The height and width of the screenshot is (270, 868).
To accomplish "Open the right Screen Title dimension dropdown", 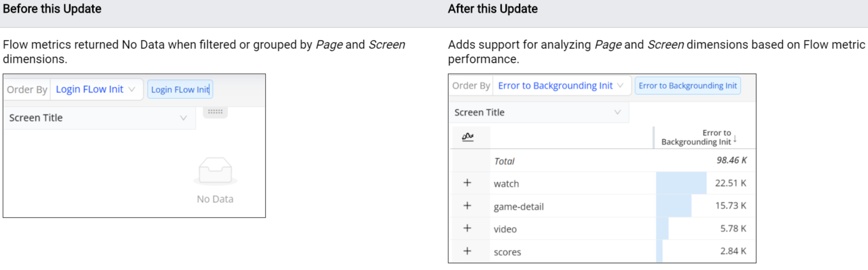I will tap(538, 112).
